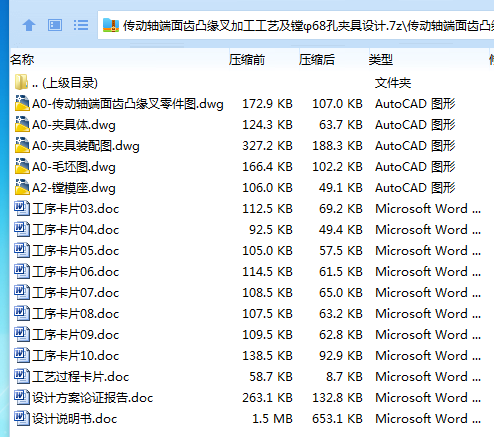Select file 工序卡片08.doc
494x437 pixels.
coord(76,314)
